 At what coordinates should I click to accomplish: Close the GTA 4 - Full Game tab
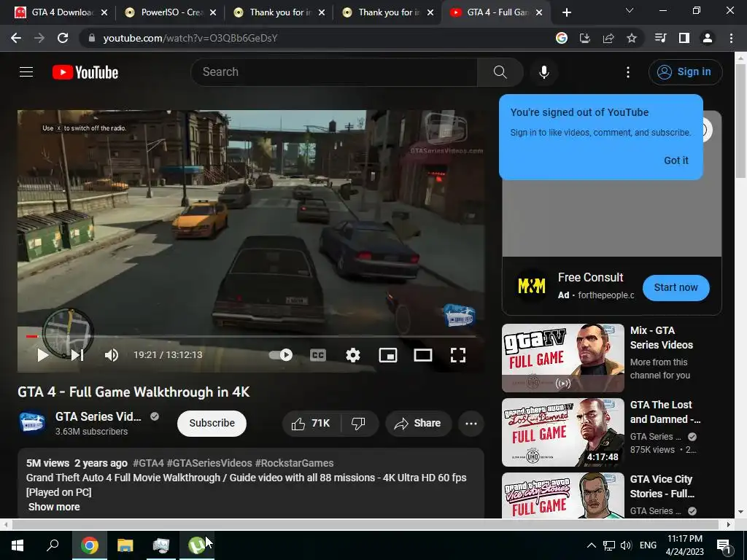point(539,12)
